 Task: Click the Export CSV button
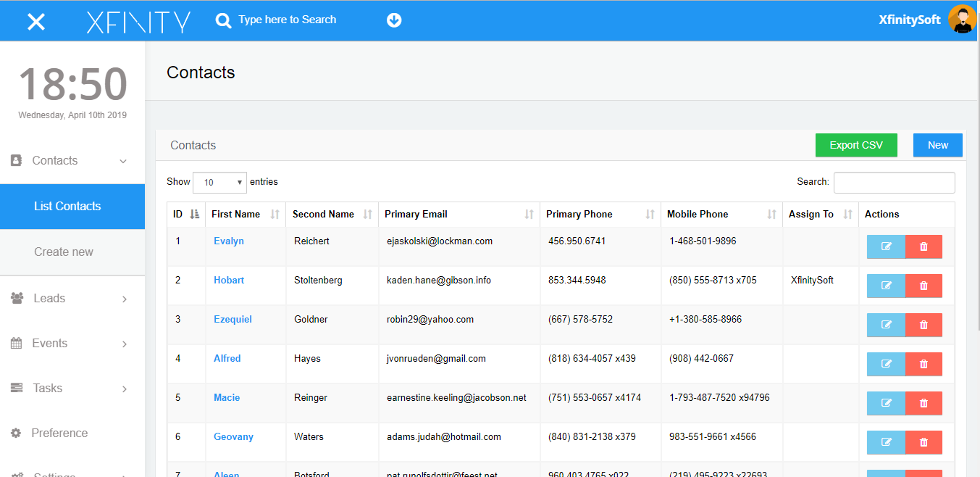click(856, 145)
